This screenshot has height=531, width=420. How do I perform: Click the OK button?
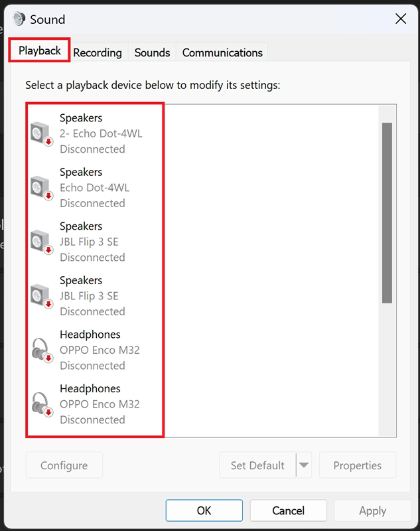(204, 510)
